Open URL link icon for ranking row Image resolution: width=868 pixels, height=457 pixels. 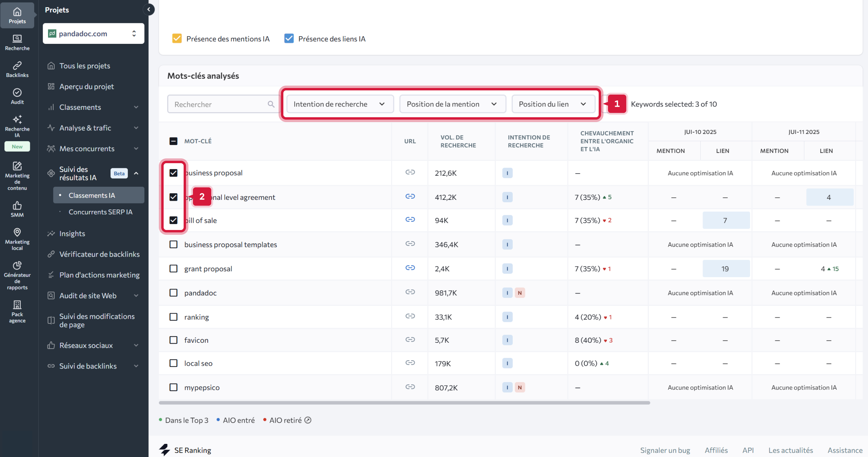pyautogui.click(x=410, y=316)
